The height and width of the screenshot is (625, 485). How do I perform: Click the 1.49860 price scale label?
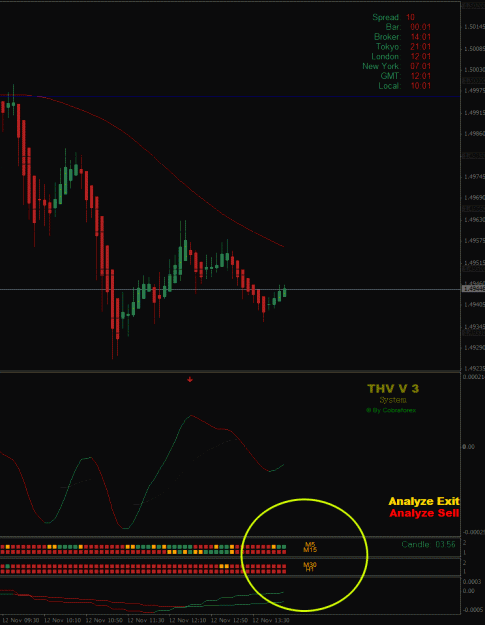pos(474,134)
